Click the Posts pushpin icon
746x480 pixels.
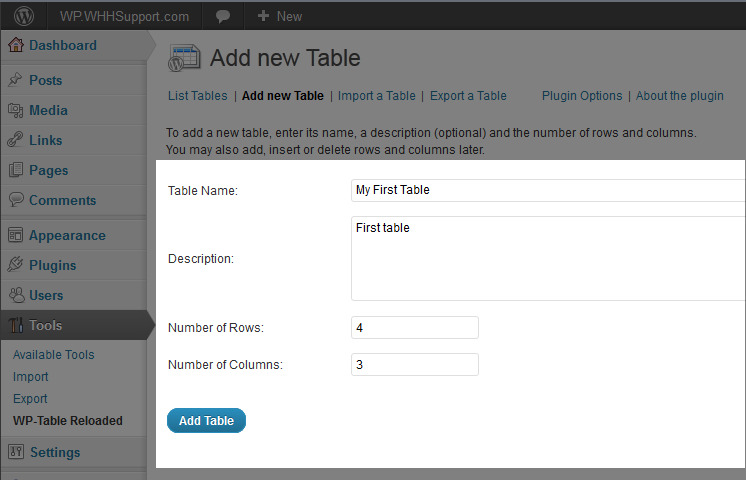tap(16, 81)
